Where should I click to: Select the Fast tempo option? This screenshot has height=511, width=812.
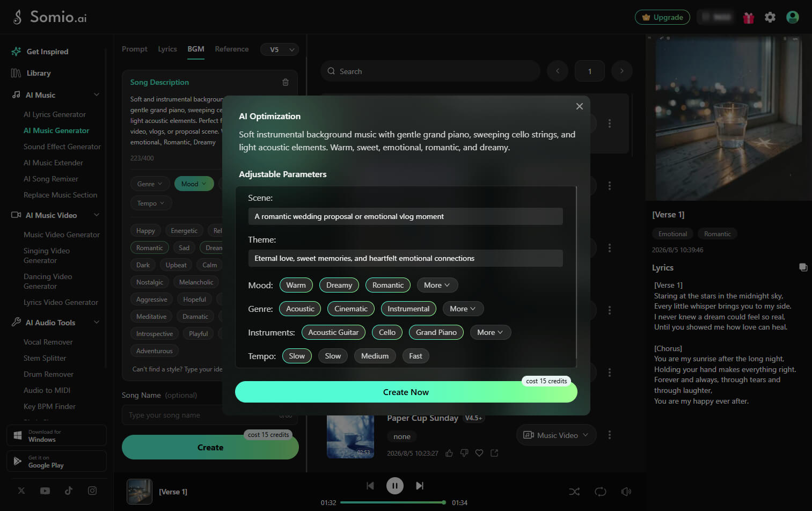(415, 356)
